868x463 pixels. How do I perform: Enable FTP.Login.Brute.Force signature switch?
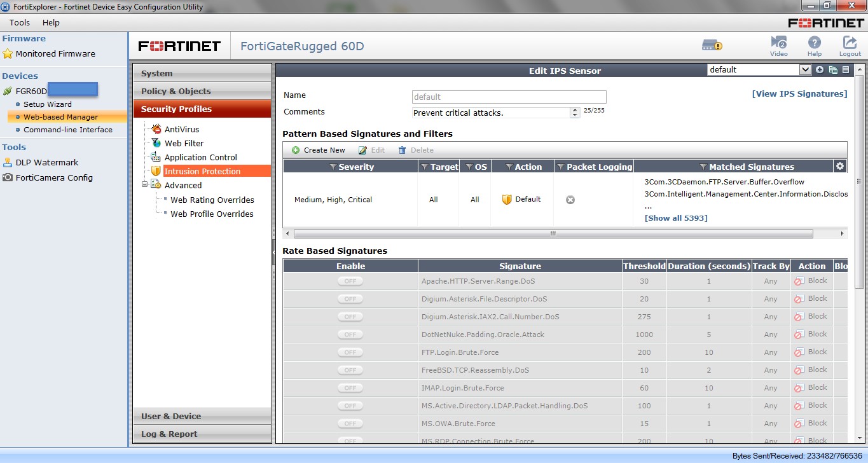tap(350, 352)
